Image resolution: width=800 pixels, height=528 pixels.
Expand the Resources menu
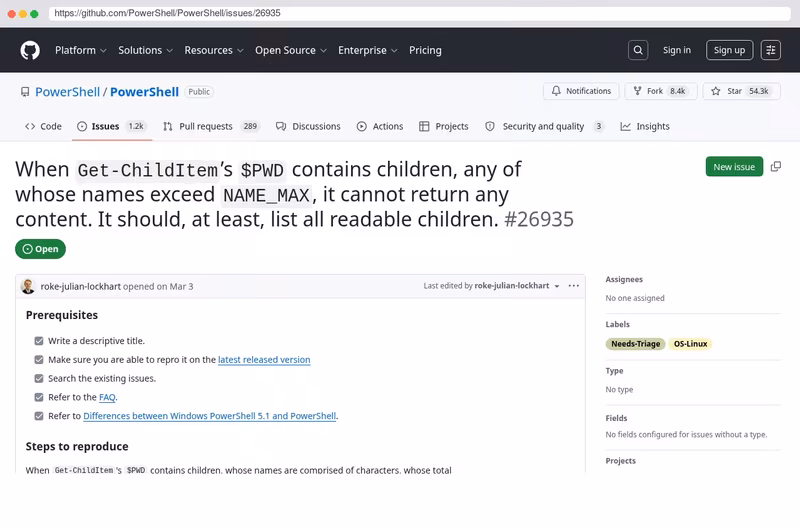click(214, 50)
